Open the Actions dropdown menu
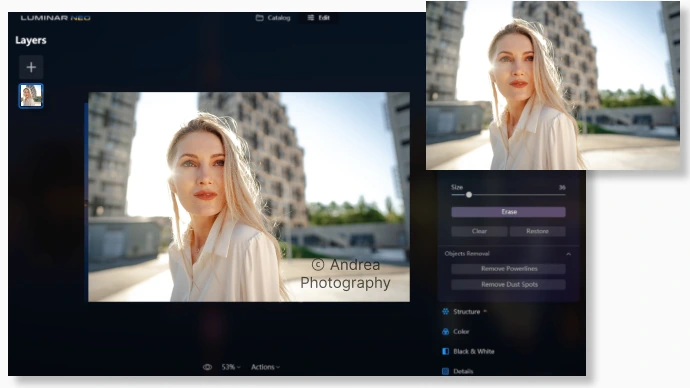Image resolution: width=690 pixels, height=388 pixels. [265, 367]
